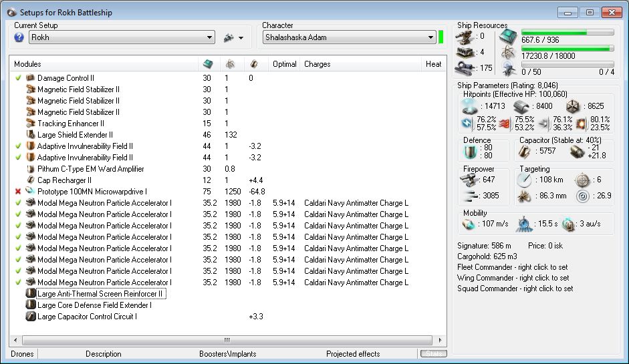Image resolution: width=629 pixels, height=364 pixels.
Task: Click the Signature: 586 m text
Action: 484,246
